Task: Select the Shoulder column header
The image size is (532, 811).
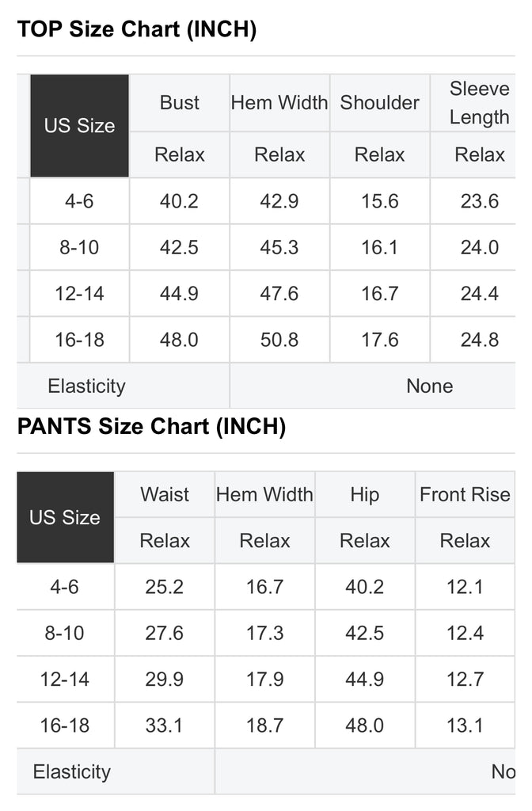Action: pyautogui.click(x=380, y=103)
